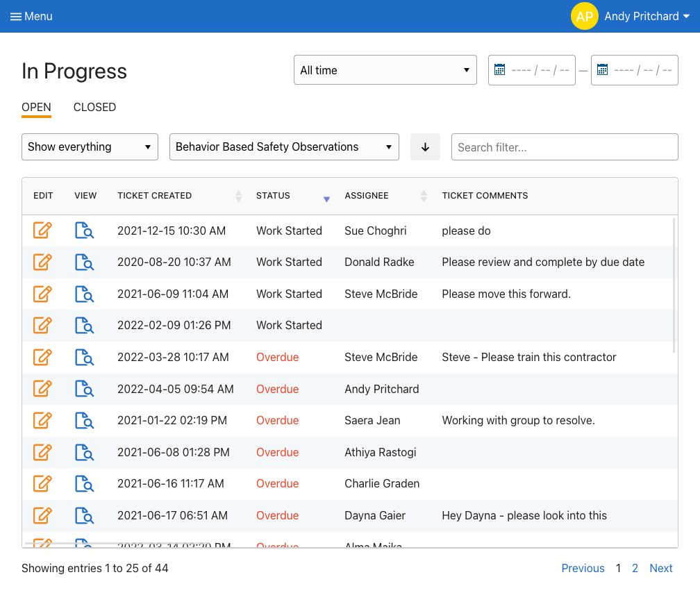The image size is (700, 593).
Task: Click the AP user avatar
Action: click(585, 17)
